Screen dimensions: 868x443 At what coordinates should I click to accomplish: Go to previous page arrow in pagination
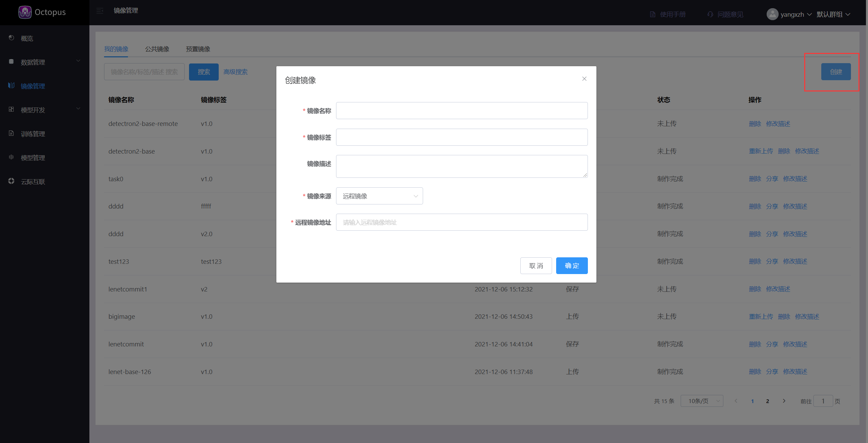pos(736,401)
